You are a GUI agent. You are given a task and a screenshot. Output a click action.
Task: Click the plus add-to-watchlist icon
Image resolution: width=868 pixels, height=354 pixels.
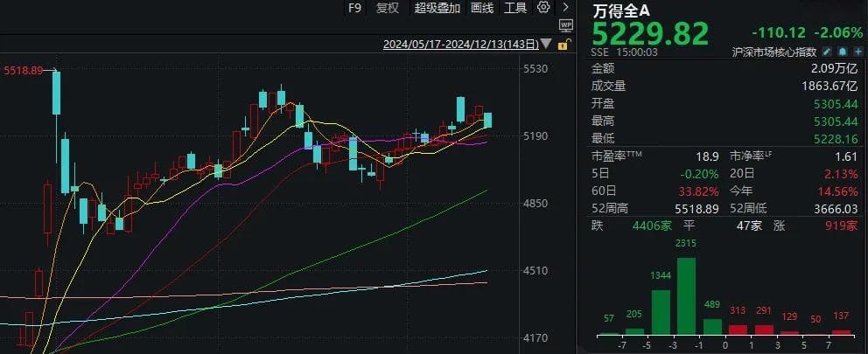pos(857,52)
